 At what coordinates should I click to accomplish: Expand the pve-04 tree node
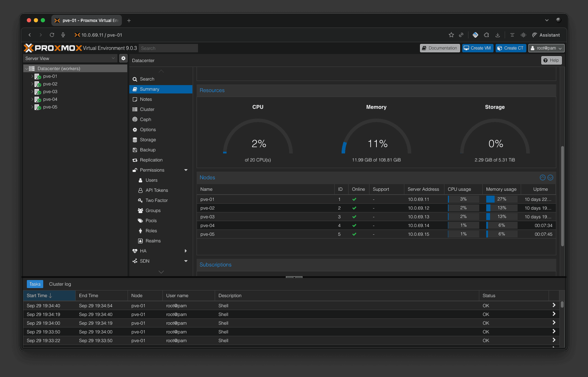point(32,99)
